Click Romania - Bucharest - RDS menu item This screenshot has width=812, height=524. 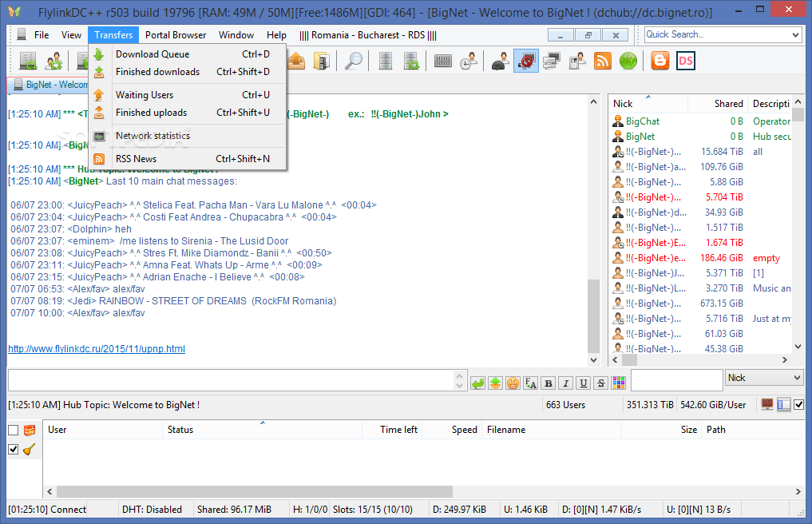(x=368, y=34)
